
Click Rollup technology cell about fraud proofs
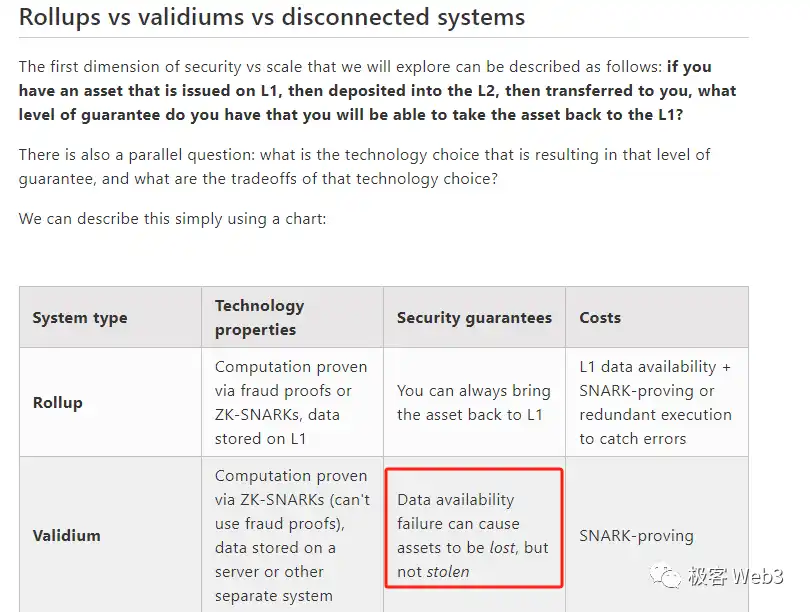(291, 402)
